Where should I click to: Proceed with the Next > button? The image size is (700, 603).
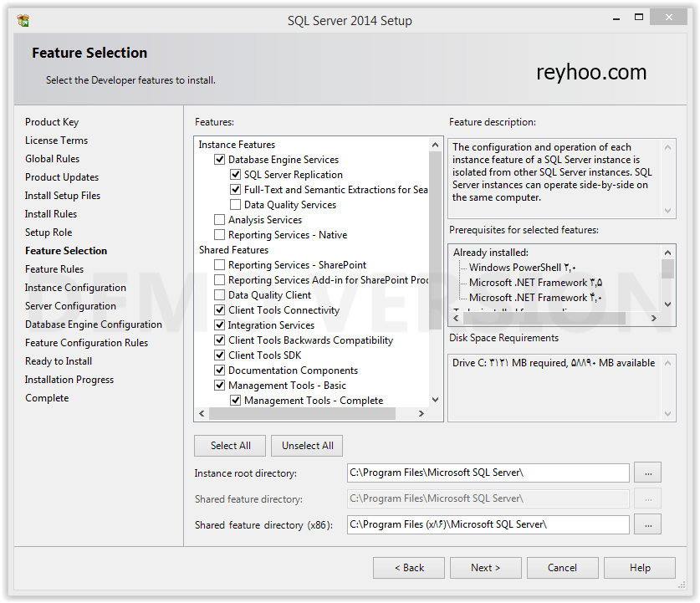tap(486, 568)
